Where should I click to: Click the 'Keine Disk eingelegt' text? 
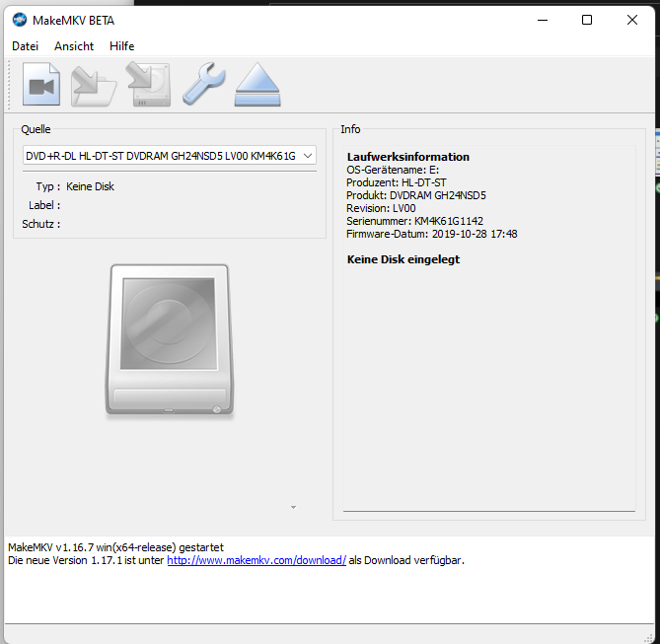(x=403, y=259)
